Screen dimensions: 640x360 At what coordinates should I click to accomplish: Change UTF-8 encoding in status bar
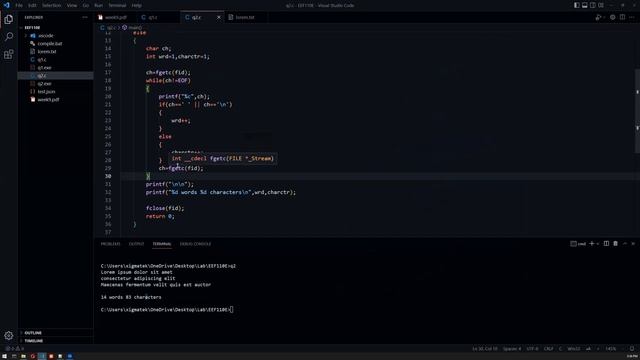pos(532,349)
